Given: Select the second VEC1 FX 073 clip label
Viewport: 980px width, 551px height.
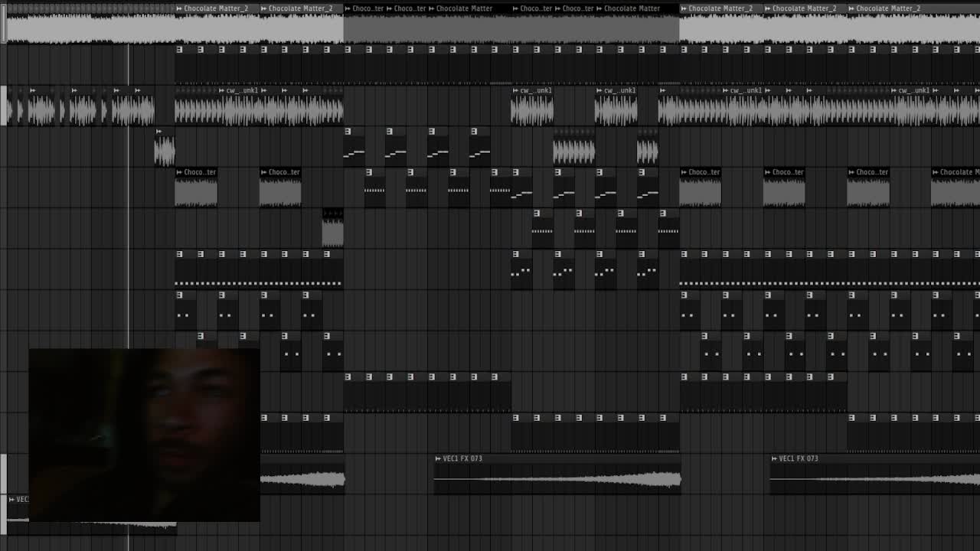Looking at the screenshot, I should (x=799, y=458).
